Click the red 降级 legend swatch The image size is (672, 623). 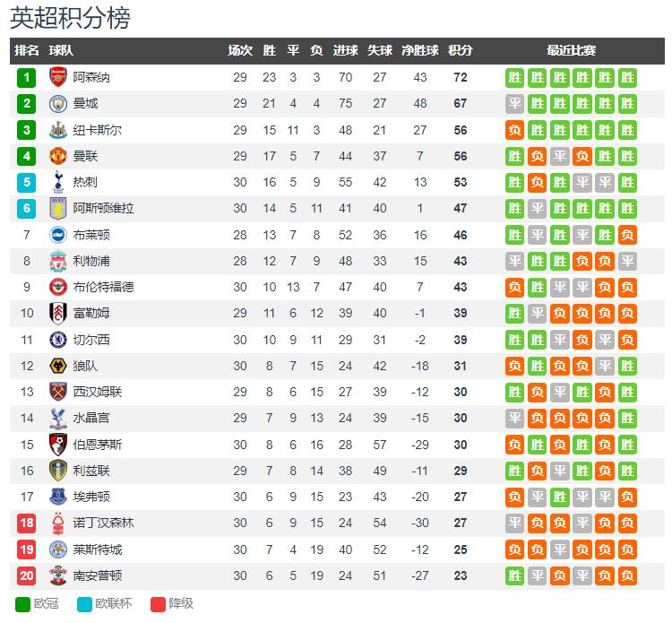point(158,604)
